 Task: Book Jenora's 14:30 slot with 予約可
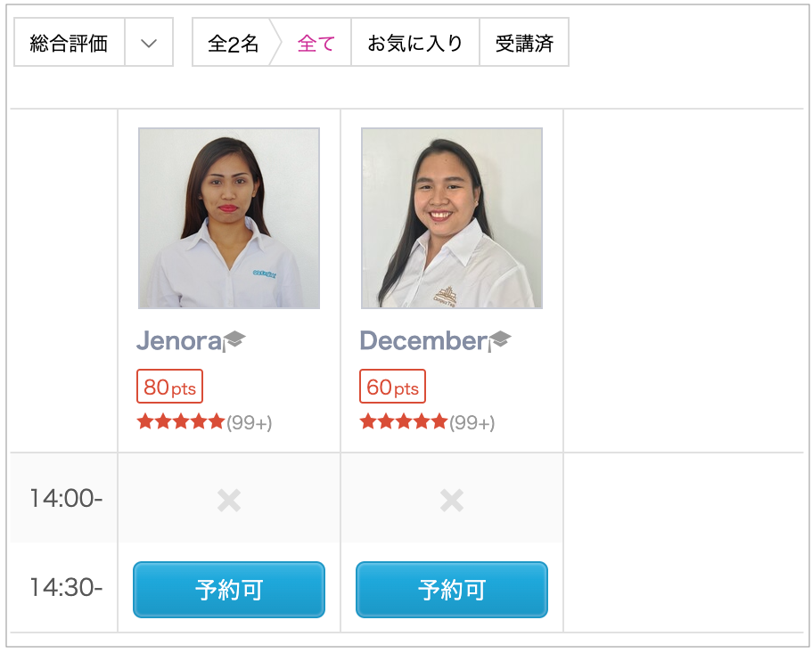(x=229, y=590)
